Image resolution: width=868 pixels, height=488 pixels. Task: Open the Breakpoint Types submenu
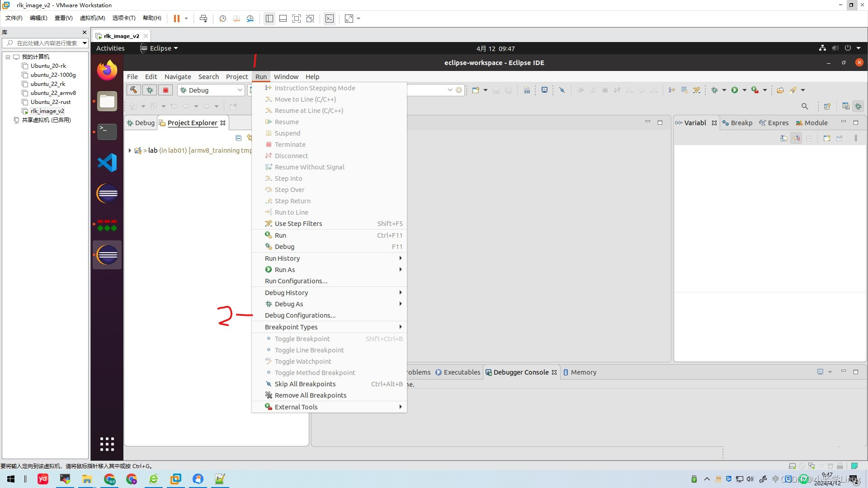[291, 327]
